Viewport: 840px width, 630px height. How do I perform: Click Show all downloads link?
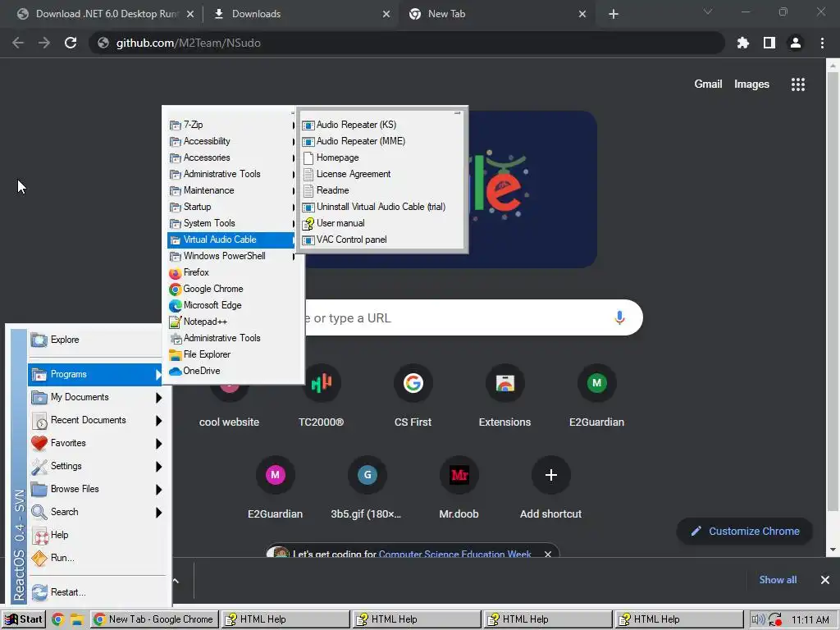click(778, 580)
